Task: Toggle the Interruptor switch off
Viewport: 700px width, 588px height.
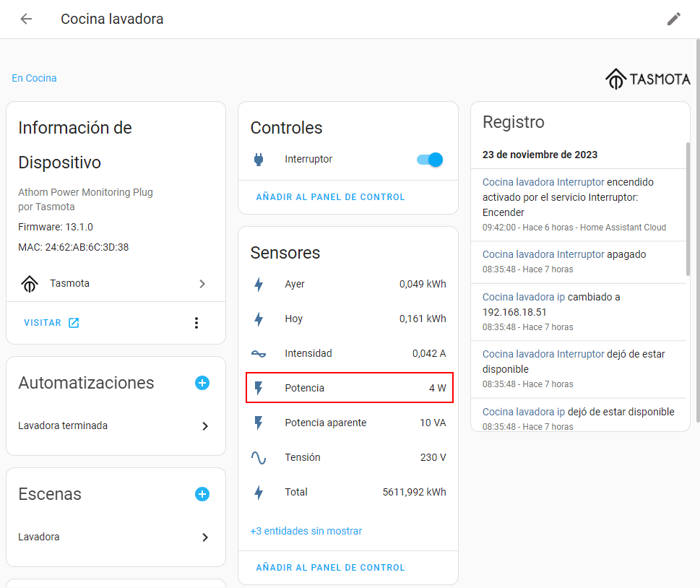Action: coord(430,160)
